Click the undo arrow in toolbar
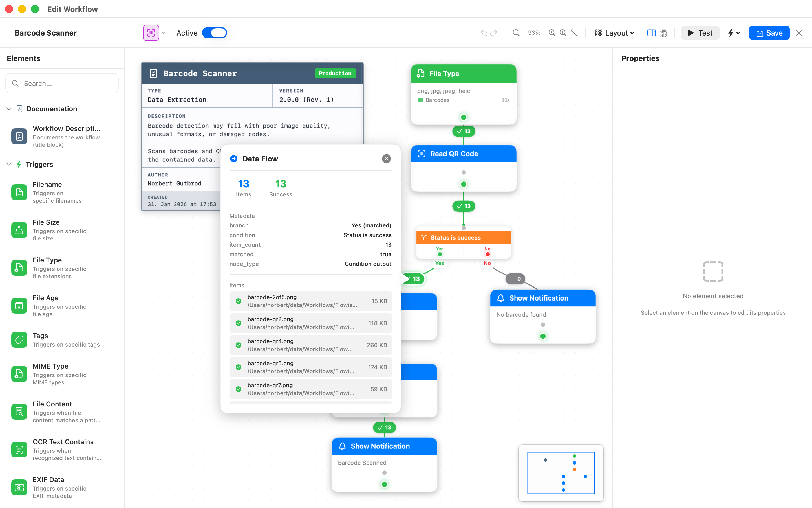 484,33
